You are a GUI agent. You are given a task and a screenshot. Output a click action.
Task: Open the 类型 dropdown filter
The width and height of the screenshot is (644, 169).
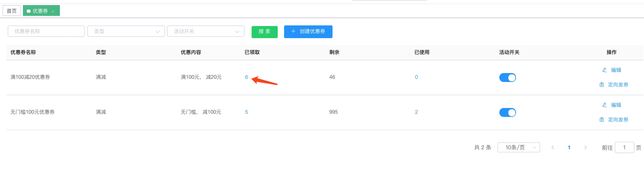click(126, 31)
